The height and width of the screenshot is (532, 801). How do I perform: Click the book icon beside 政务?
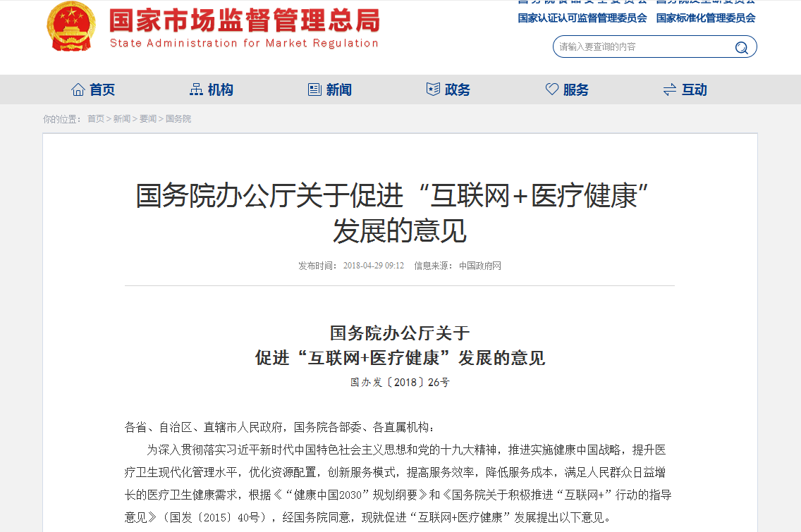(x=433, y=89)
